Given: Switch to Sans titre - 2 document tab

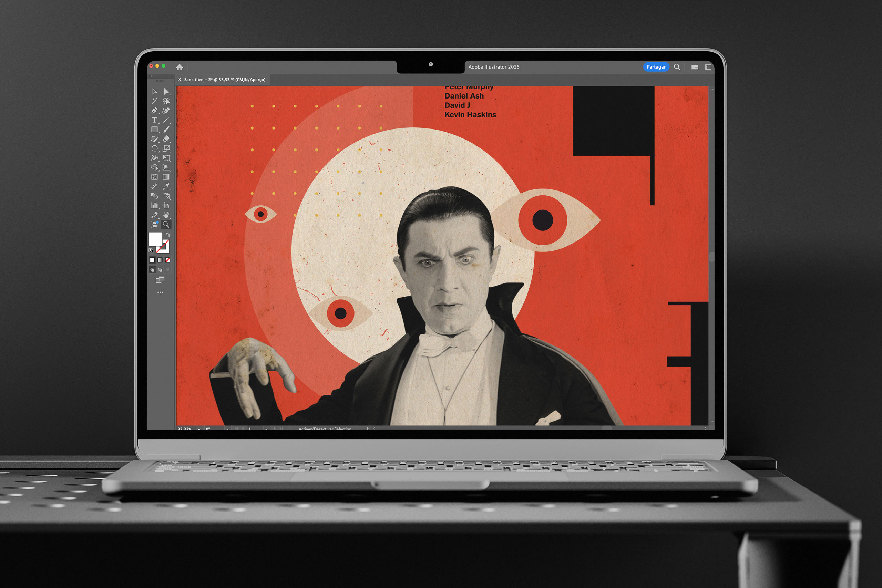Looking at the screenshot, I should click(x=225, y=80).
